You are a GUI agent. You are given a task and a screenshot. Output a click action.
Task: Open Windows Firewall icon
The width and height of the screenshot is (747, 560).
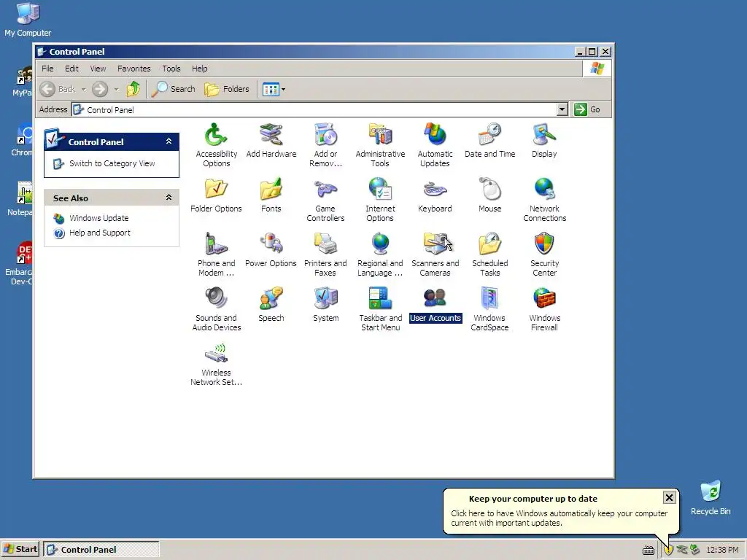pyautogui.click(x=544, y=309)
